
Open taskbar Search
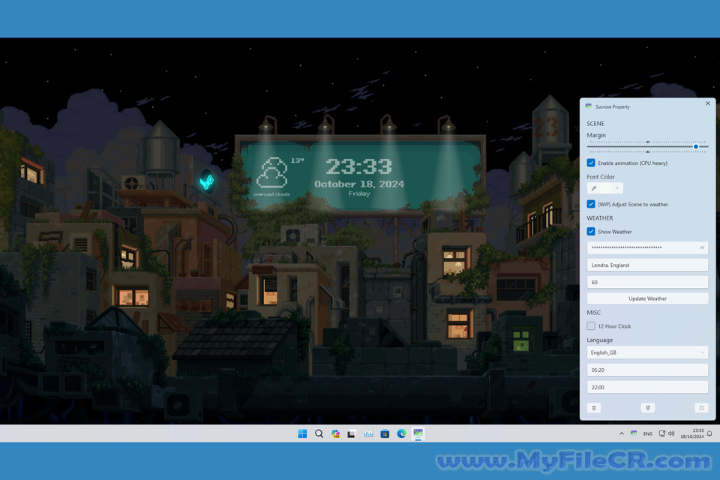pyautogui.click(x=319, y=434)
